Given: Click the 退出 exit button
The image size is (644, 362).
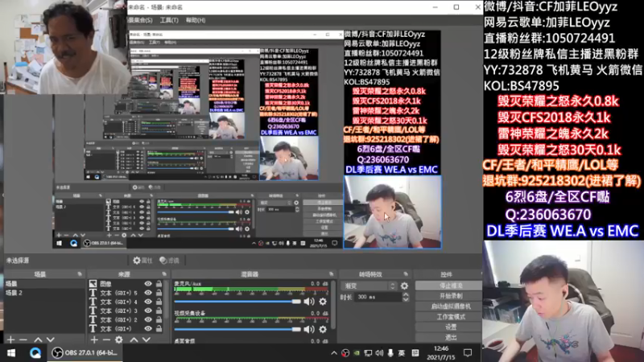Looking at the screenshot, I should tap(448, 337).
